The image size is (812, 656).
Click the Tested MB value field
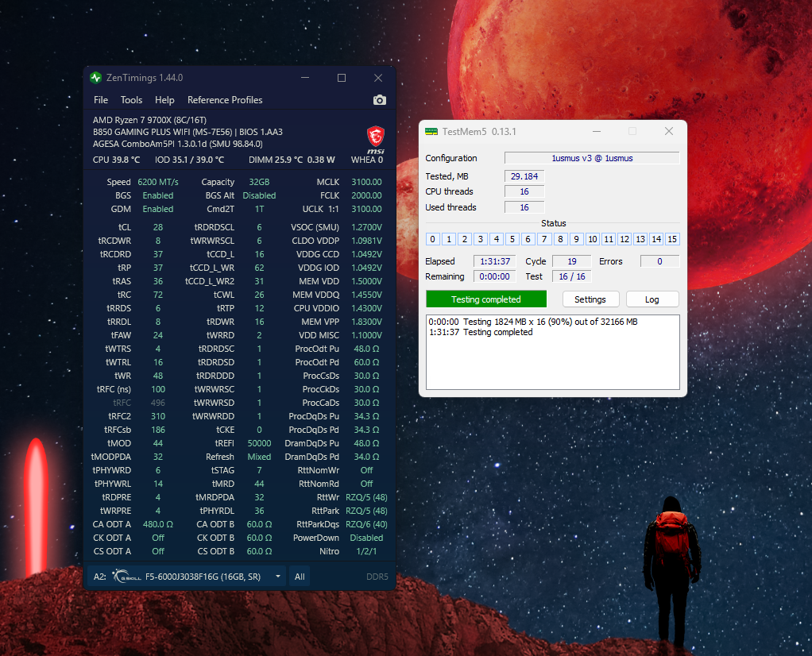point(524,176)
